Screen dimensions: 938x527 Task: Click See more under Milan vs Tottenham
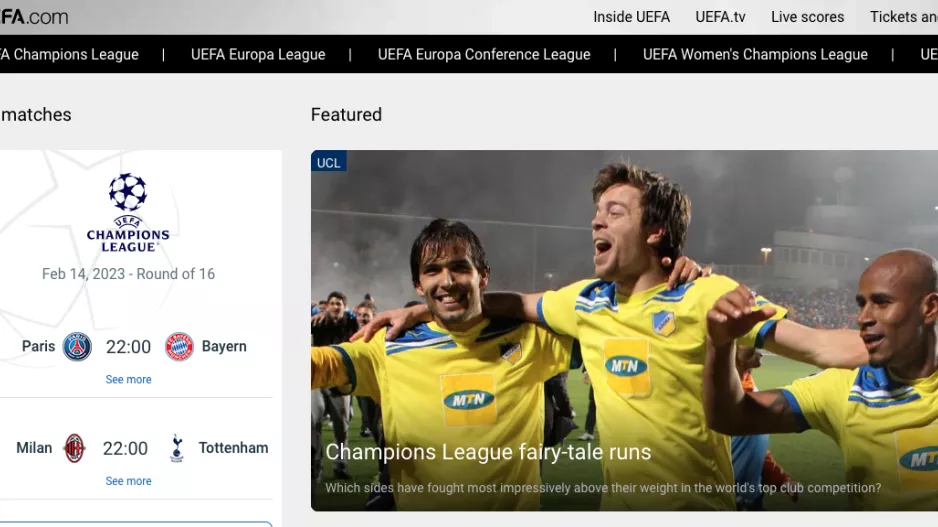[128, 481]
